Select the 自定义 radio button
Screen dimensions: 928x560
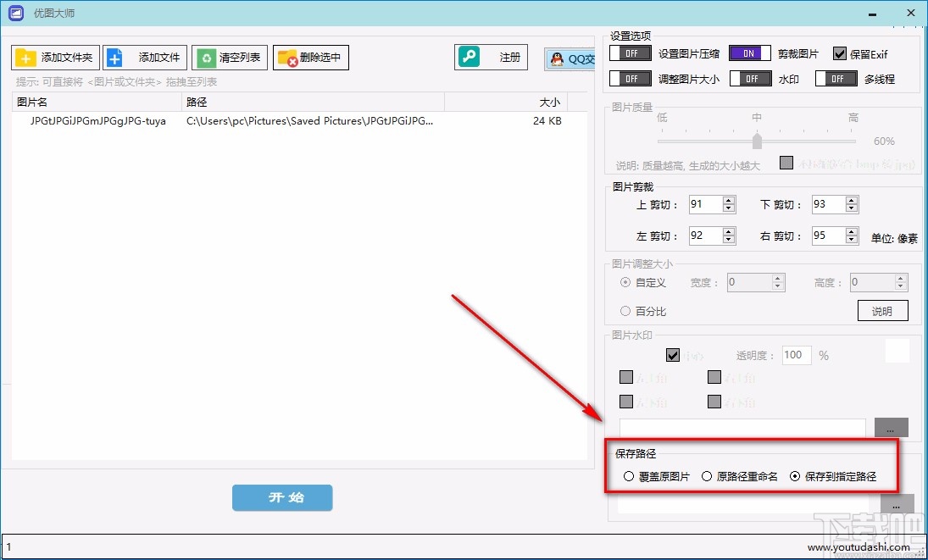625,282
